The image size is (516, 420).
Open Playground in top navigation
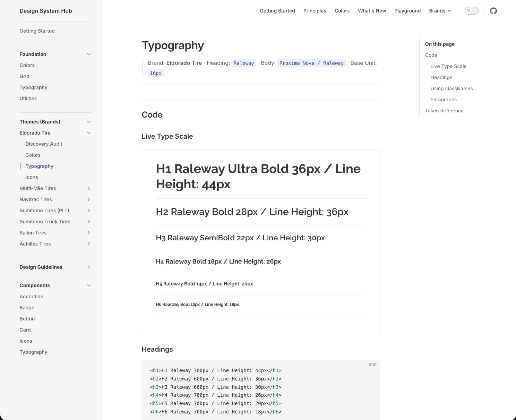click(x=407, y=11)
